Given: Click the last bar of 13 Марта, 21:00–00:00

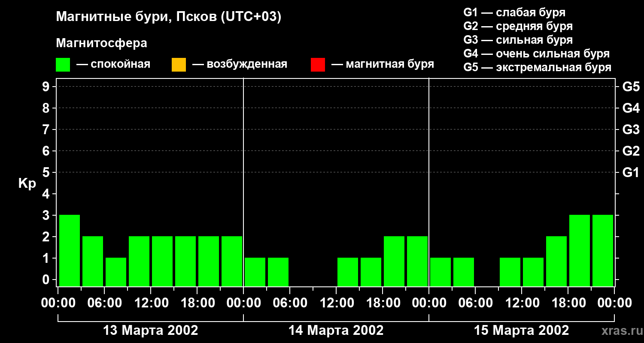Looking at the screenshot, I should tap(232, 261).
